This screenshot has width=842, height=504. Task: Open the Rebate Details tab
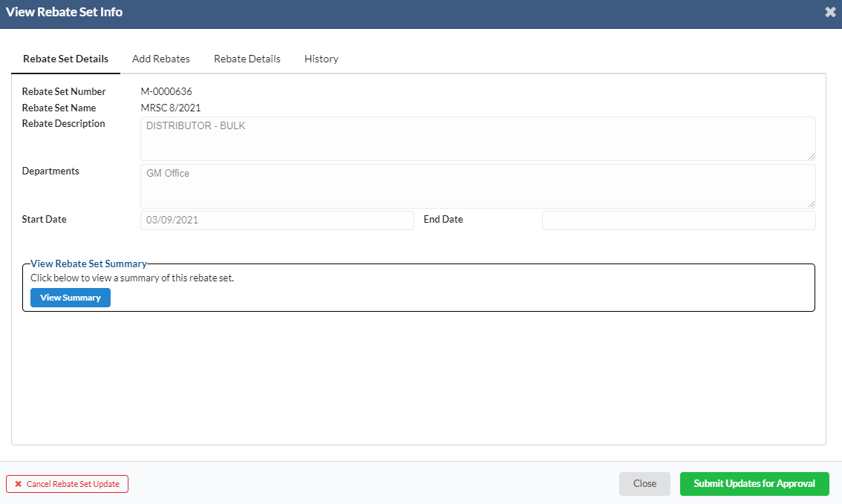247,59
